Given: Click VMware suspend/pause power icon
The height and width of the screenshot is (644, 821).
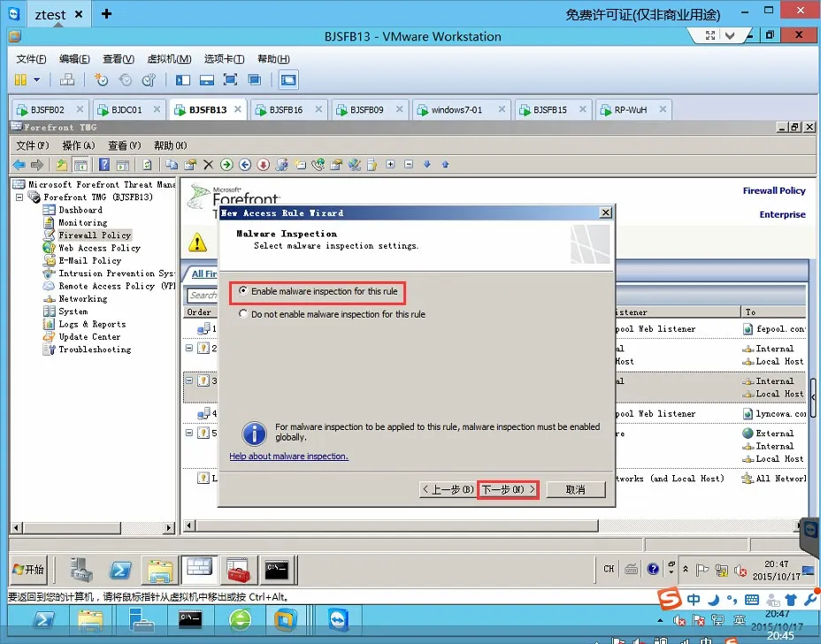Looking at the screenshot, I should point(20,80).
